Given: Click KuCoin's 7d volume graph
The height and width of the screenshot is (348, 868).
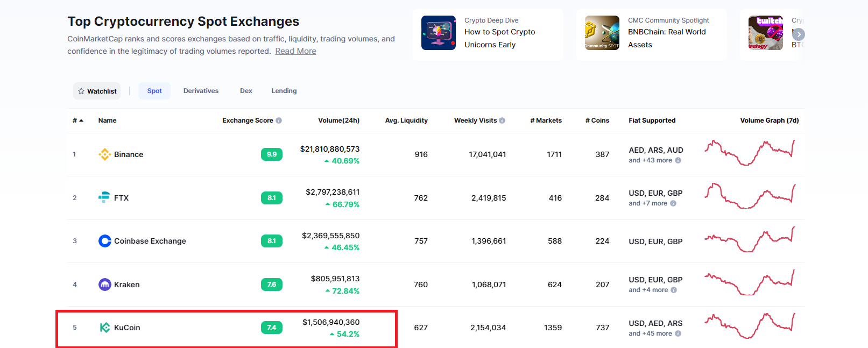Looking at the screenshot, I should click(750, 326).
